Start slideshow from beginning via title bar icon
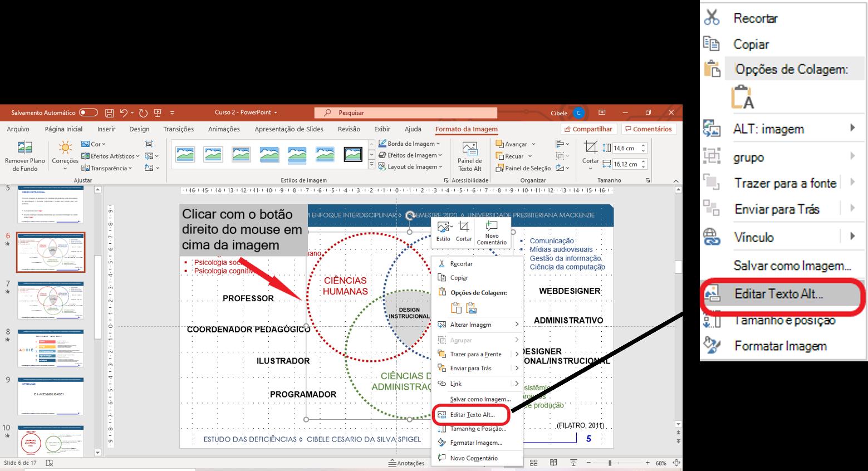Screen dimensions: 868x471 [x=158, y=113]
